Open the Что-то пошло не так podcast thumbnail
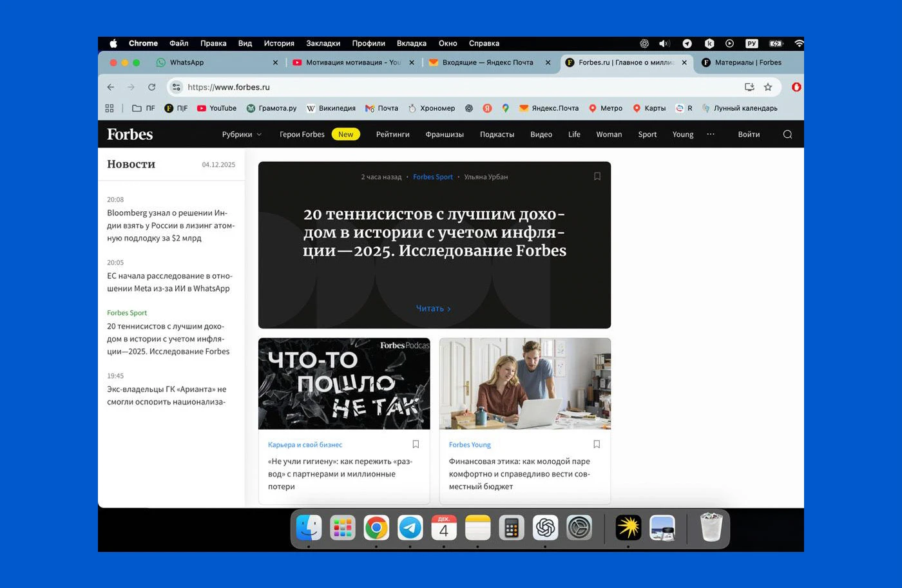 pos(344,384)
